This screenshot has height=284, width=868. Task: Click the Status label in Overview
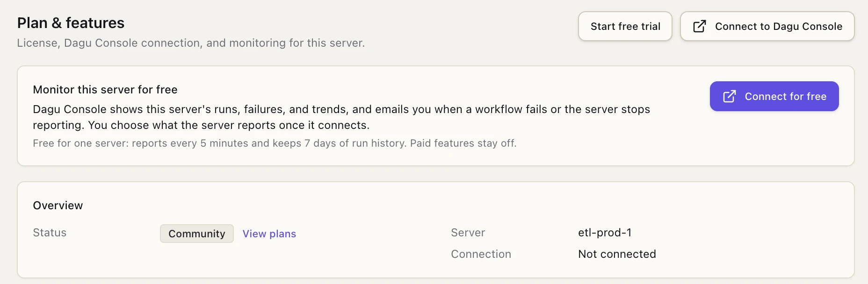click(50, 233)
